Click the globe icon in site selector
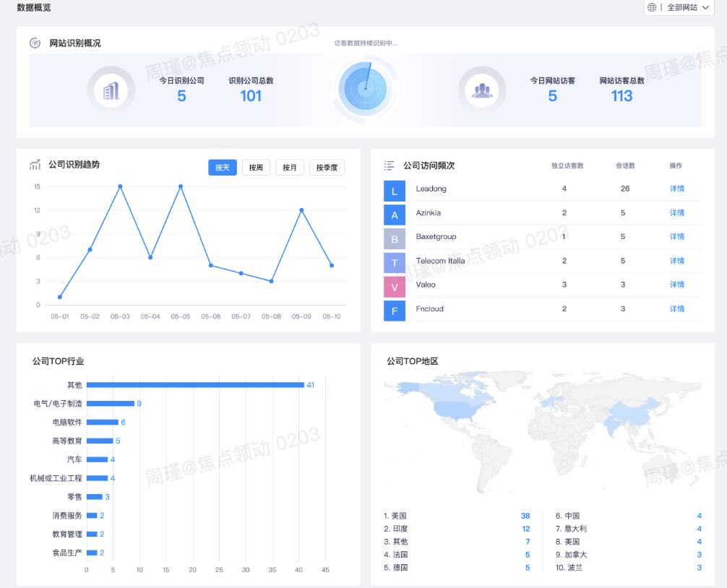Screen dimensions: 727x588 [652, 7]
